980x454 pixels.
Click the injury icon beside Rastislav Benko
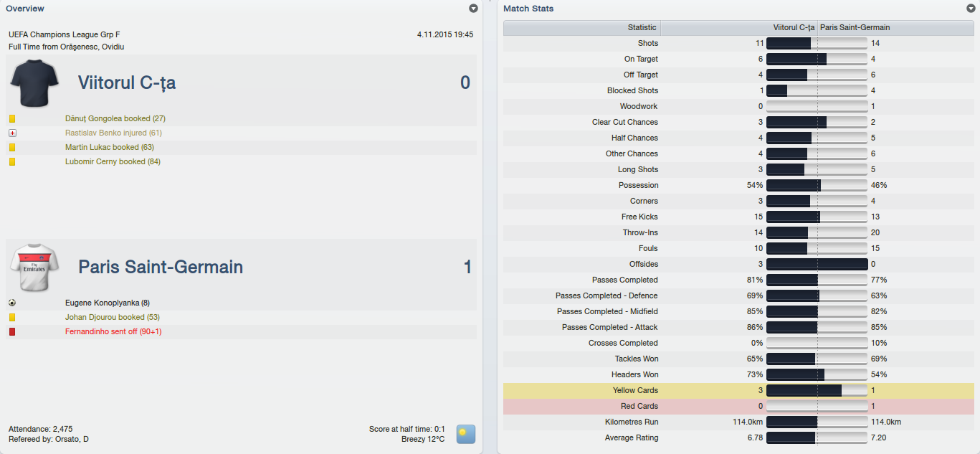pos(12,133)
